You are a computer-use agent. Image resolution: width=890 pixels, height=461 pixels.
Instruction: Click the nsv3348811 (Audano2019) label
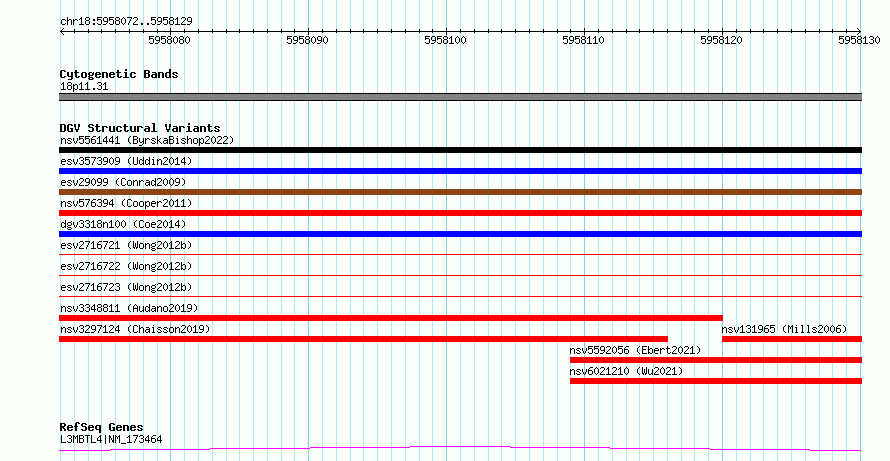pyautogui.click(x=129, y=308)
